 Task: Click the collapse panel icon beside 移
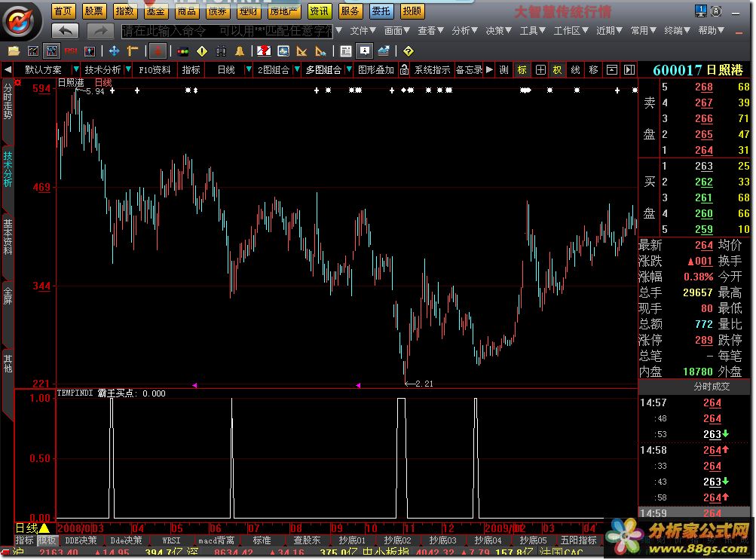click(611, 70)
